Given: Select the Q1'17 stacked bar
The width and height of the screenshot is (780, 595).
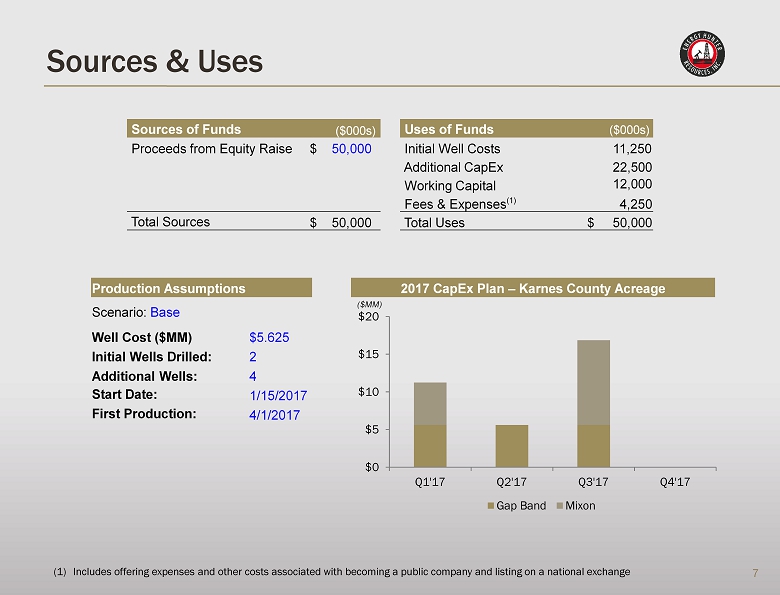Looking at the screenshot, I should (x=430, y=424).
